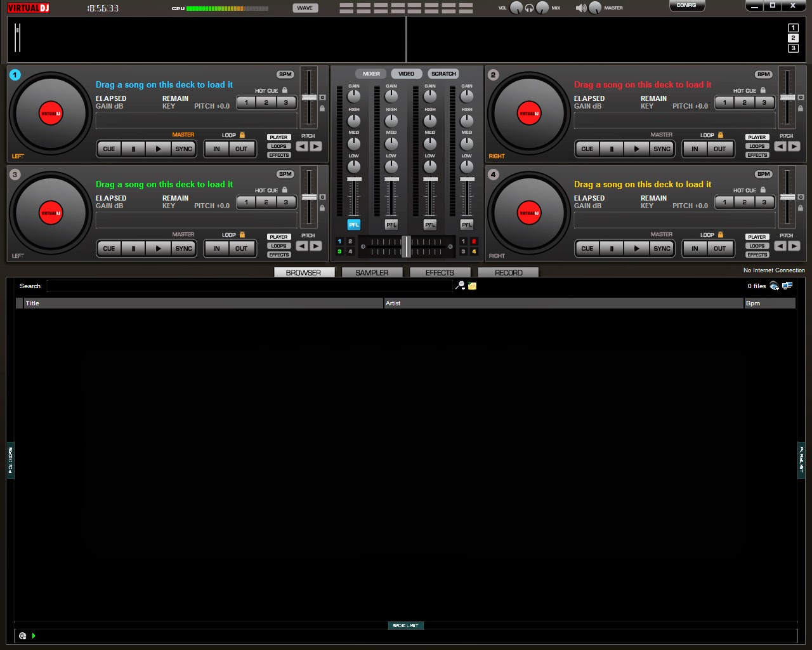Assign deck 2 to right crossfader side
Viewport: 812px width, 650px height.
point(474,241)
